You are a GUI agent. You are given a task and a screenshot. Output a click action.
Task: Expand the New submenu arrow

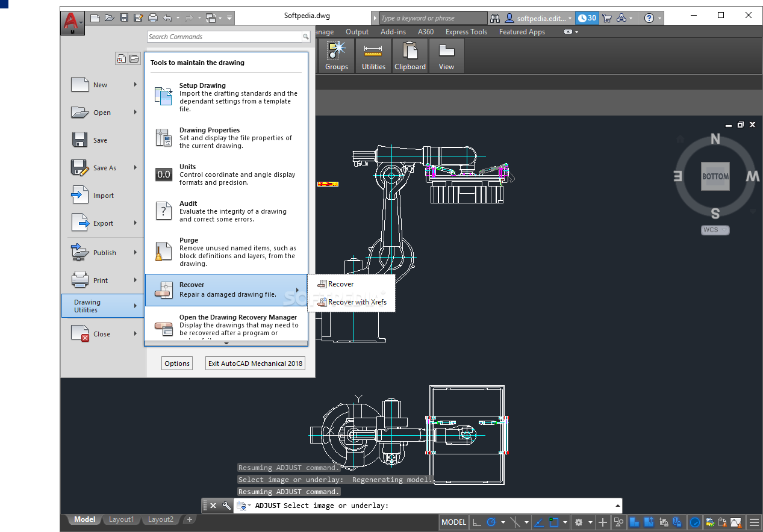[x=135, y=85]
